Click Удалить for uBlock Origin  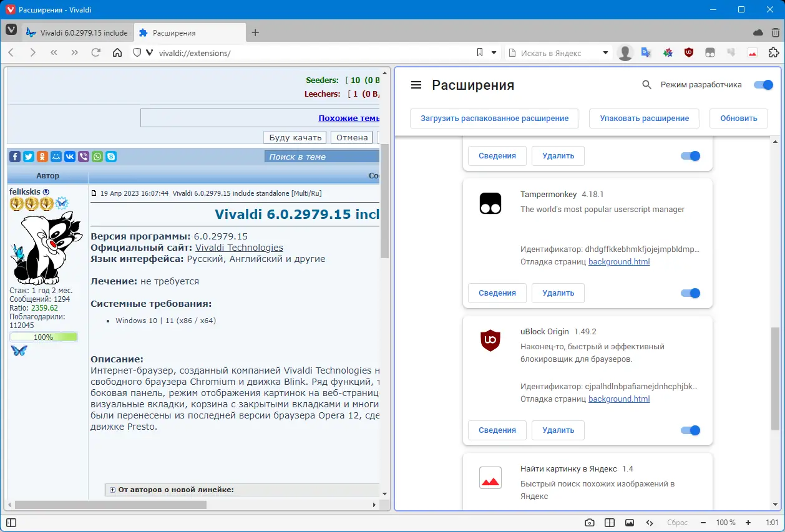click(x=558, y=430)
